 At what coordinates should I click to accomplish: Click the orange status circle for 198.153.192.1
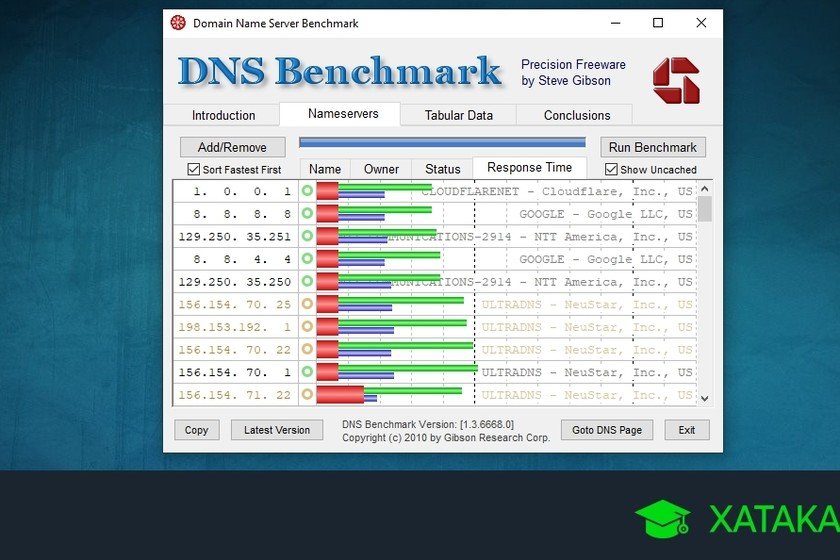pyautogui.click(x=307, y=327)
